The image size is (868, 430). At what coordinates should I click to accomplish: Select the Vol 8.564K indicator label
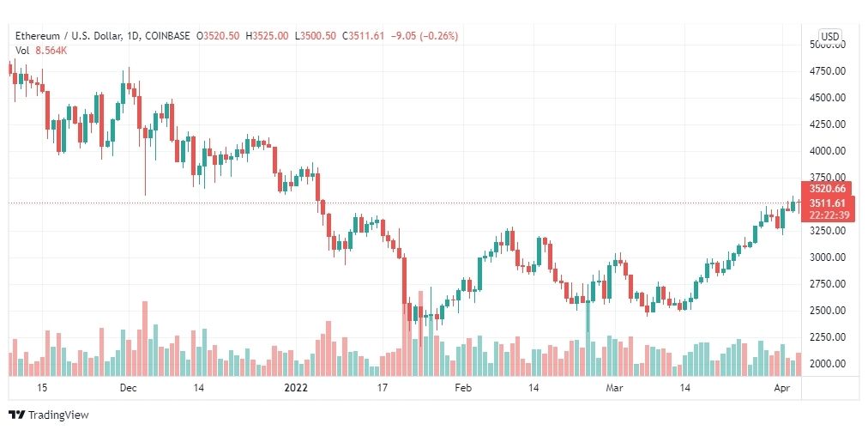coord(41,51)
